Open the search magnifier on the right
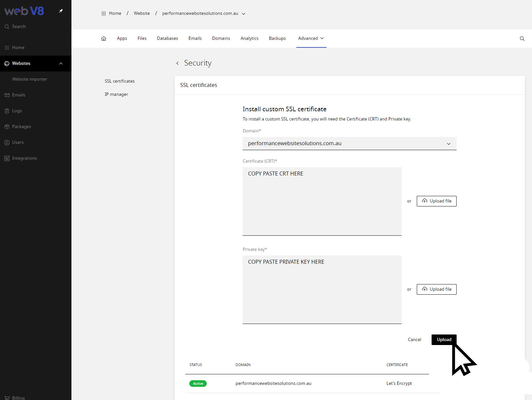This screenshot has width=532, height=400. click(x=522, y=39)
